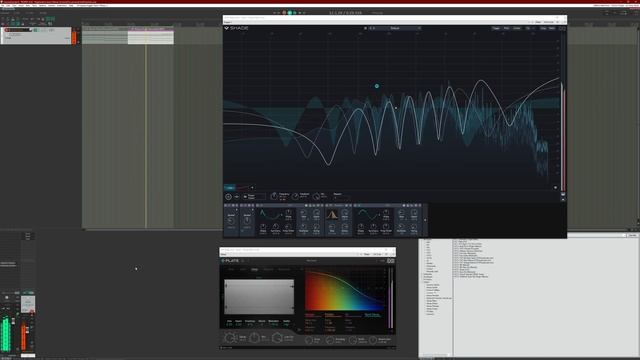Click the Shade output level meter
The width and height of the screenshot is (640, 360).
pyautogui.click(x=562, y=137)
